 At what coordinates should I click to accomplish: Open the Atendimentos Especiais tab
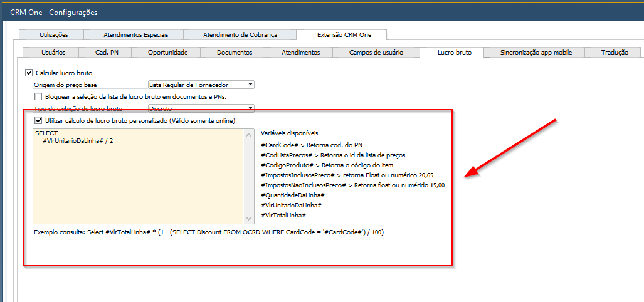(x=135, y=35)
